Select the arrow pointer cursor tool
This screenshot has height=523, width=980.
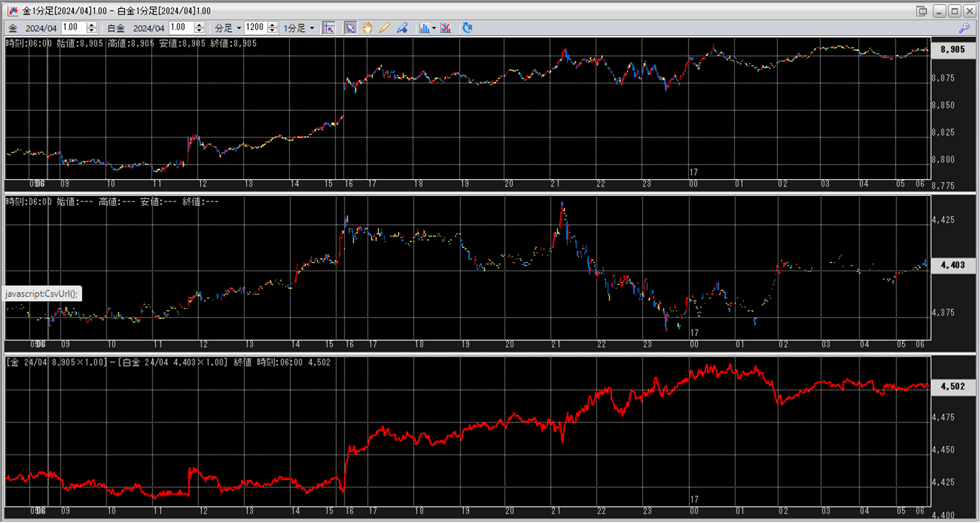350,28
